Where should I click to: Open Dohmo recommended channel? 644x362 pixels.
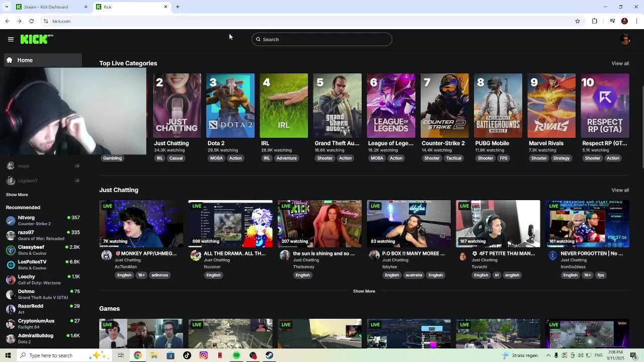pos(43,294)
